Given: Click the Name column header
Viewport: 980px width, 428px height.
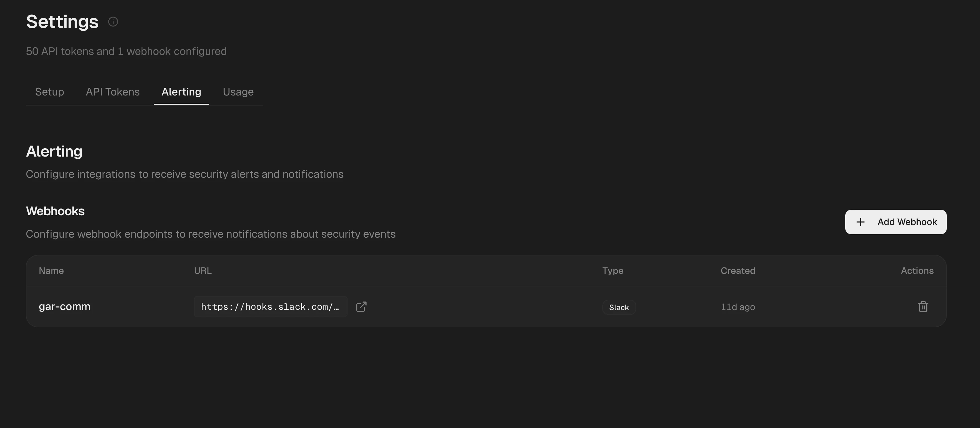Looking at the screenshot, I should (x=51, y=270).
